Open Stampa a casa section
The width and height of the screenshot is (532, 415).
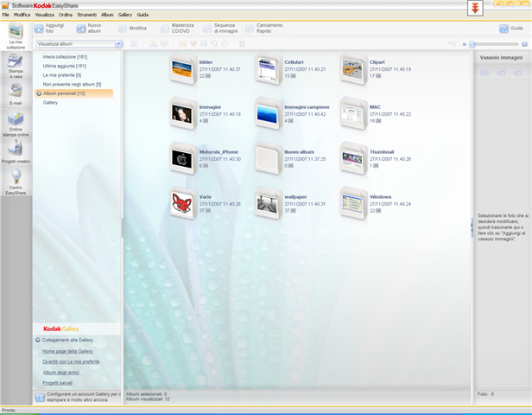(16, 66)
